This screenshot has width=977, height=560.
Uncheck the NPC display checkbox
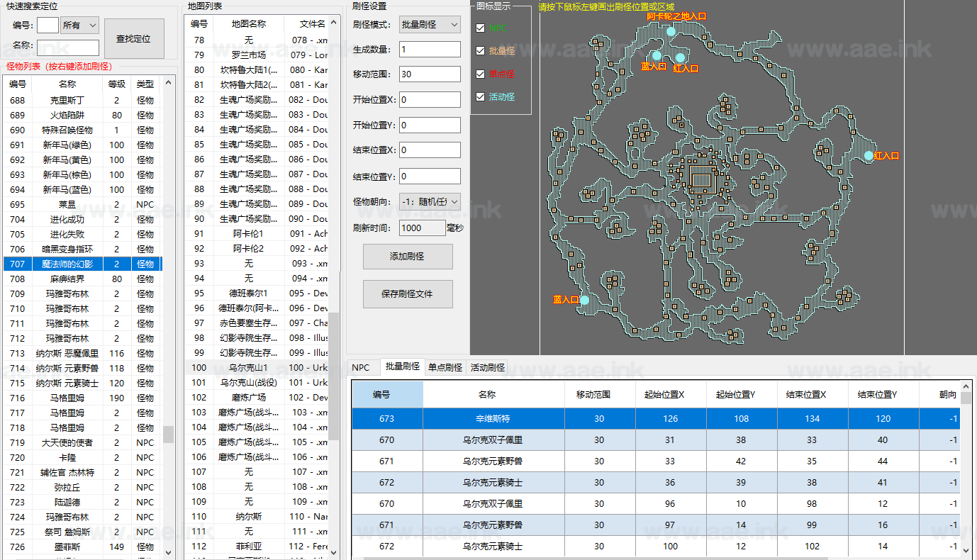point(479,28)
